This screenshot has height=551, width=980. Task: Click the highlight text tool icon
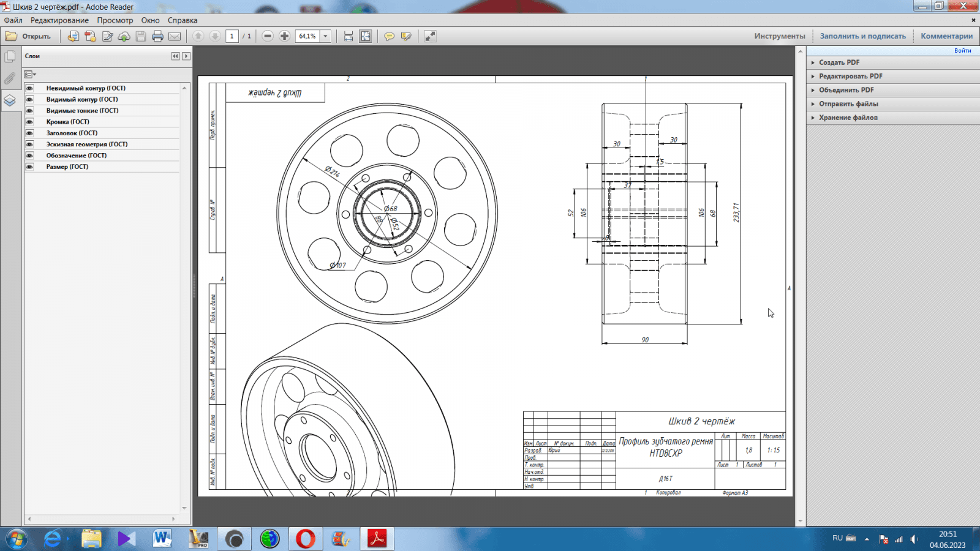405,36
